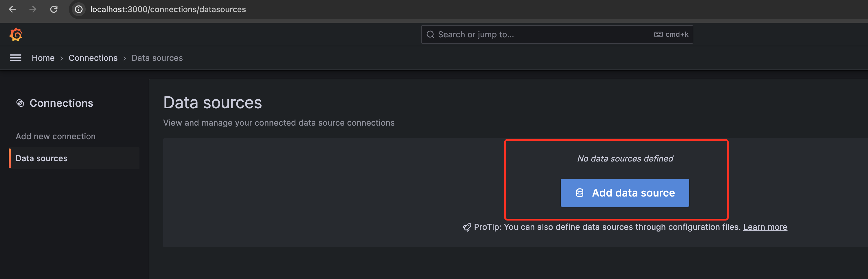Click the browser back arrow
This screenshot has width=868, height=279.
click(x=12, y=9)
